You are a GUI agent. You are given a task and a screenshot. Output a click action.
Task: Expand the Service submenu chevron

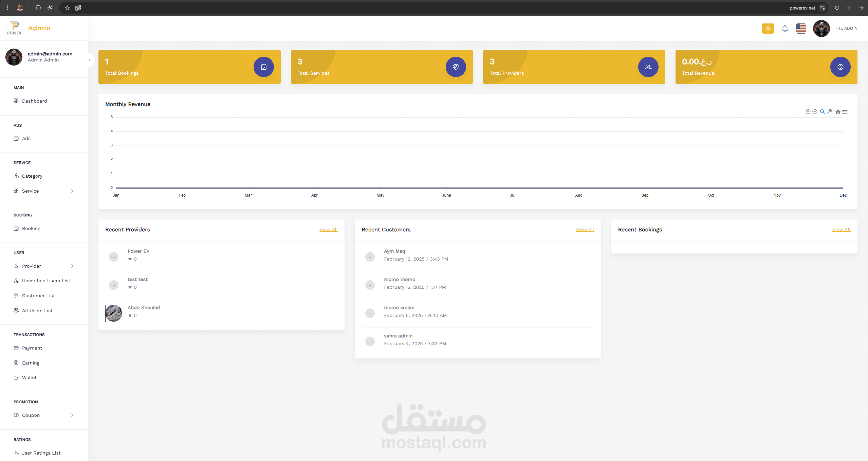pos(72,191)
